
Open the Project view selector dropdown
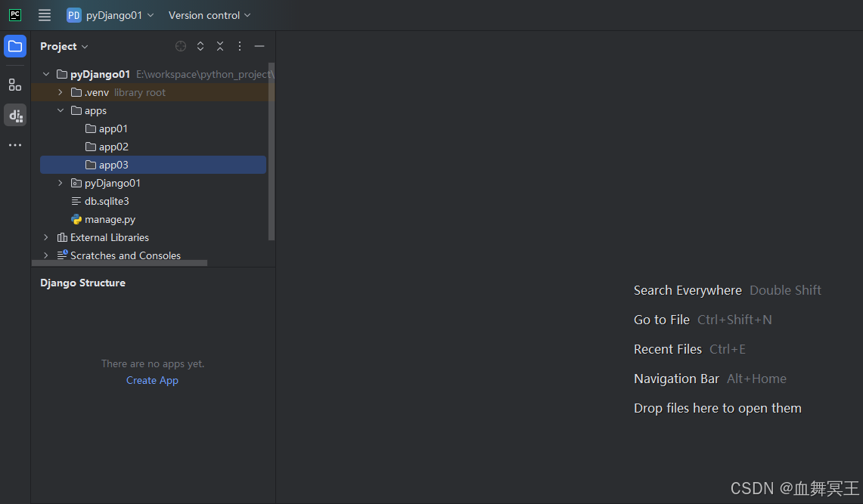(x=64, y=46)
